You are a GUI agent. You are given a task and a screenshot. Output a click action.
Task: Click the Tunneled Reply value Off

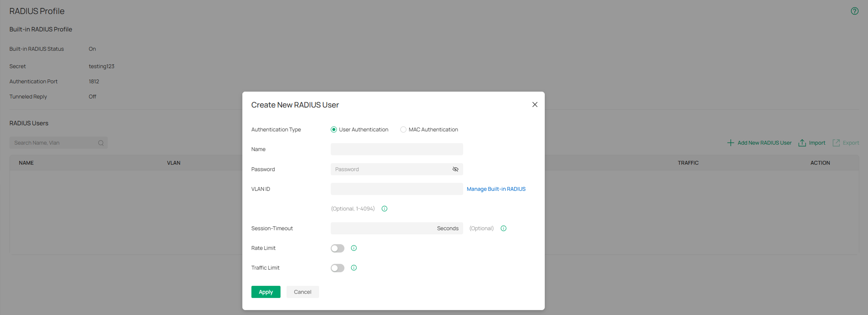click(92, 97)
